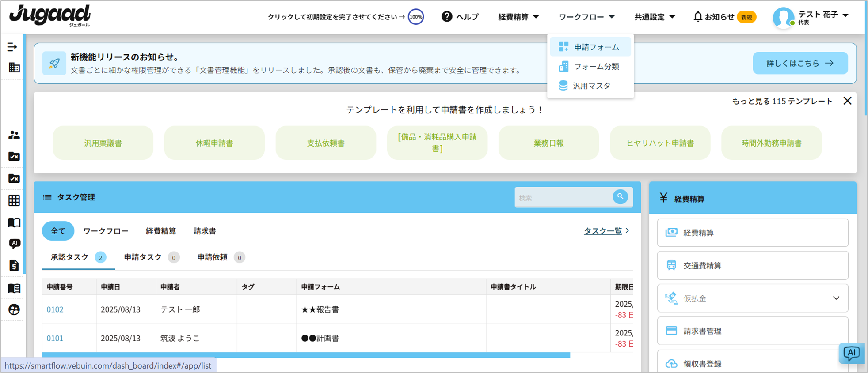Click the building icon in sidebar
This screenshot has width=868, height=373.
pos(14,68)
